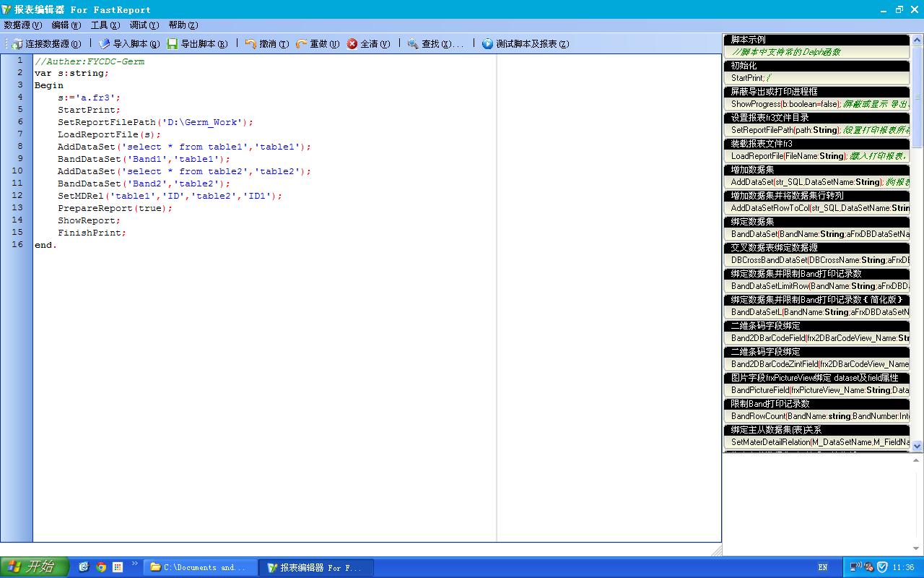
Task: Click the AddDataSetRowToCol snippet entry
Action: coord(816,207)
